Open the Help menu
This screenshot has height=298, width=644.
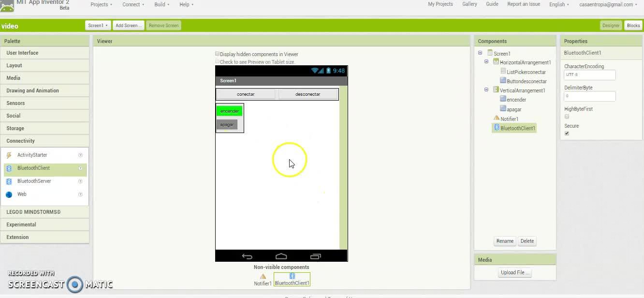click(x=186, y=4)
